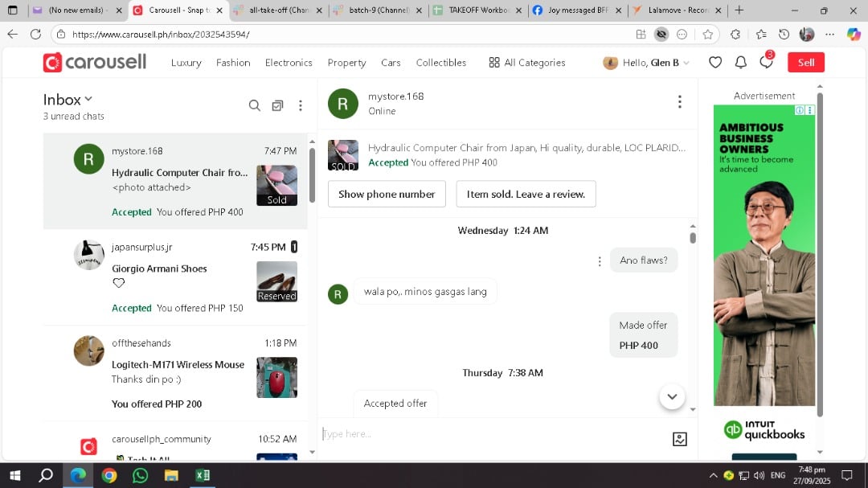Open inbox three-dot options menu
This screenshot has width=868, height=488.
pyautogui.click(x=301, y=105)
